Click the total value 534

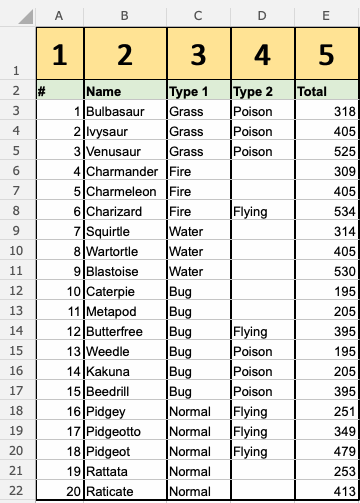click(327, 210)
